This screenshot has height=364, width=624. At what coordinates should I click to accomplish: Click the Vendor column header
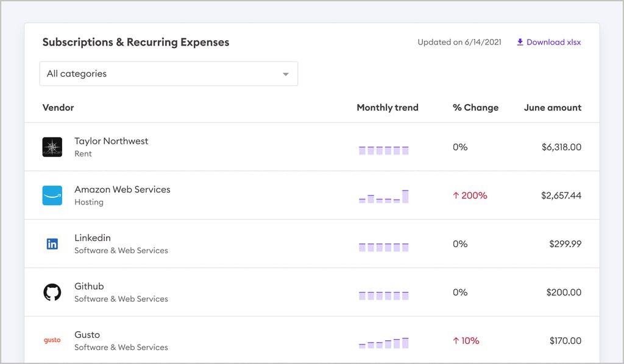click(x=58, y=108)
